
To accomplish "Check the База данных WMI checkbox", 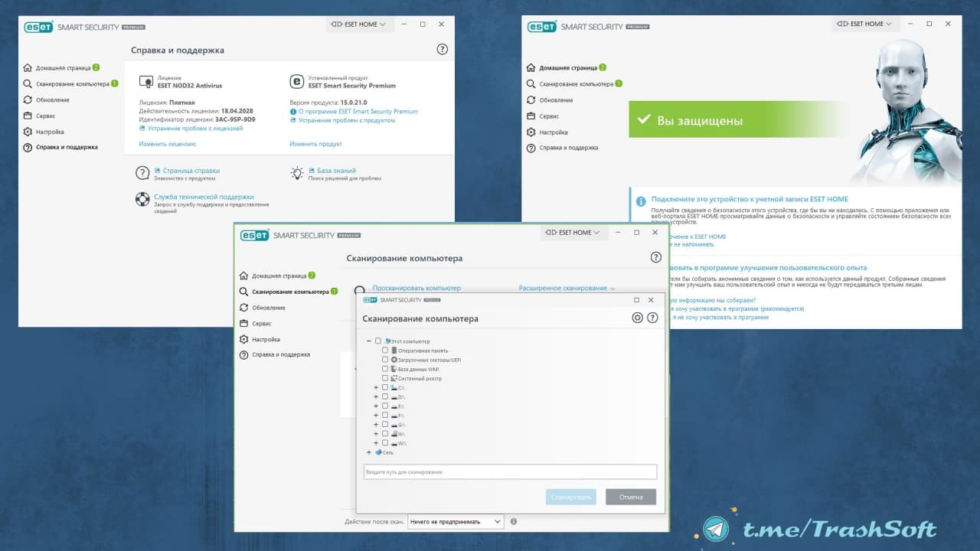I will [385, 369].
